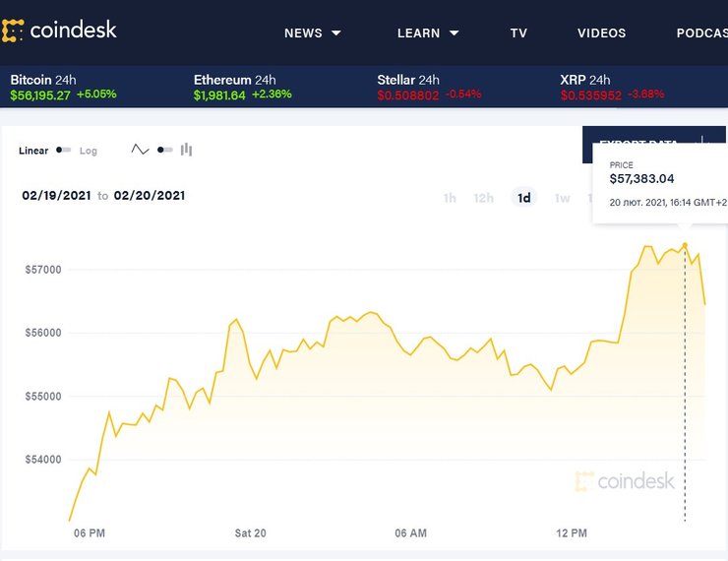Expand the Learn dropdown menu
Screen dimensions: 728x561
pyautogui.click(x=428, y=32)
